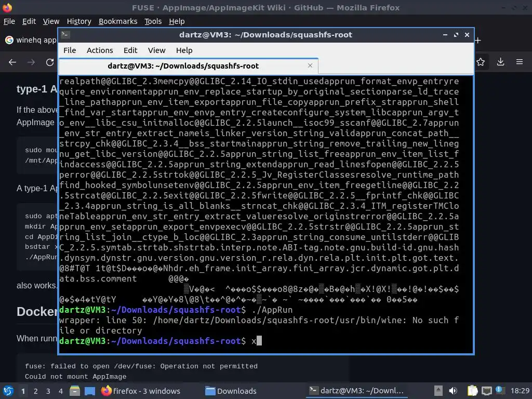Click the show desktop icon in the taskbar
Viewport: 532px width, 399px height.
click(x=90, y=391)
